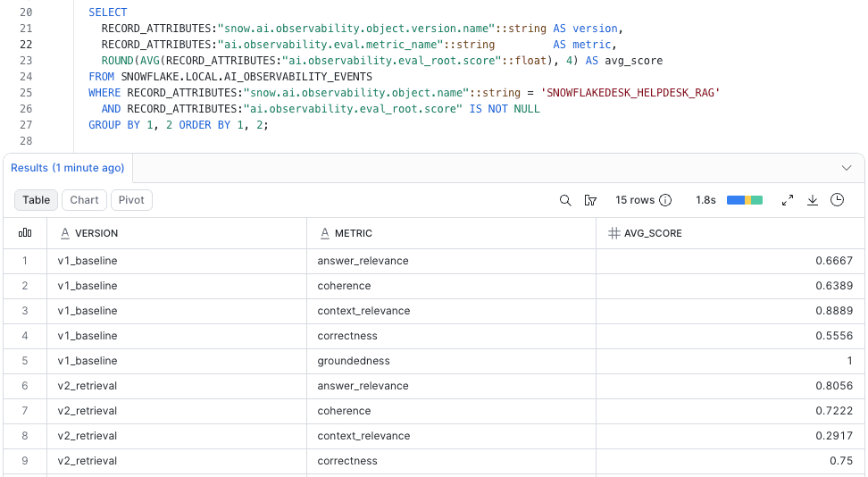868x477 pixels.
Task: Expand results to full screen
Action: (x=787, y=200)
